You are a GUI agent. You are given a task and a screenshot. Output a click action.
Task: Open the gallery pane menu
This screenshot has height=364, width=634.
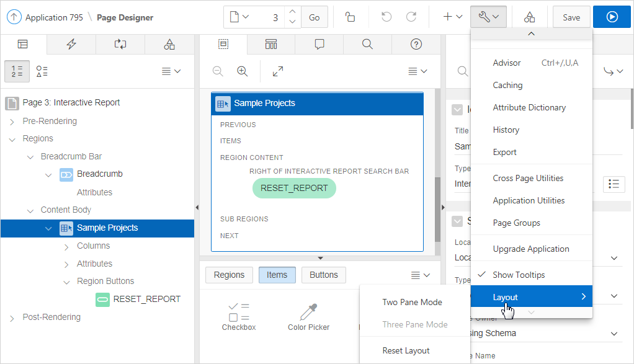[420, 275]
